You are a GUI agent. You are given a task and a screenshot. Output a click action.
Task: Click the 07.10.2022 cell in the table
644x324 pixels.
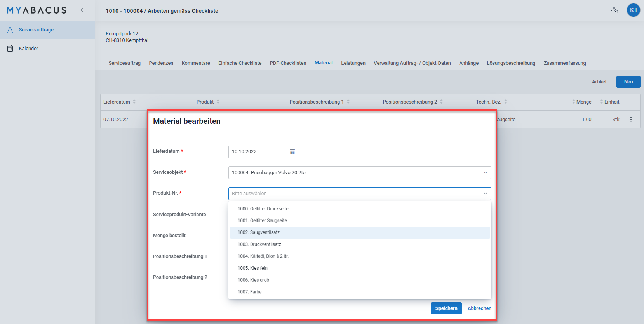pyautogui.click(x=116, y=120)
